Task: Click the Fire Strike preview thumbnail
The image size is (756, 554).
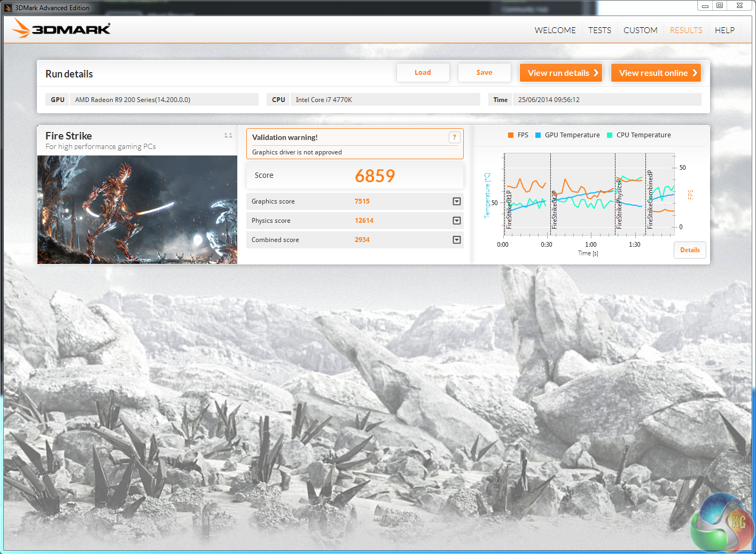Action: coord(137,209)
